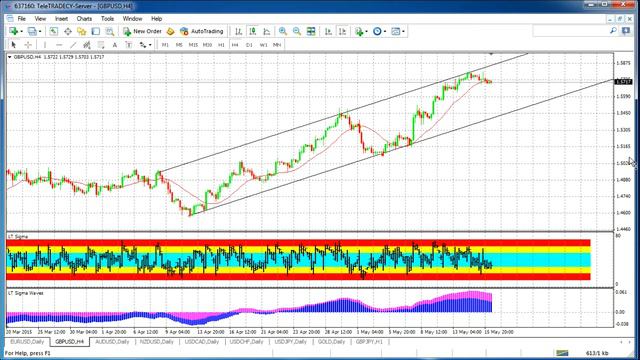Select the Text Label tool
The height and width of the screenshot is (360, 640).
click(x=129, y=45)
